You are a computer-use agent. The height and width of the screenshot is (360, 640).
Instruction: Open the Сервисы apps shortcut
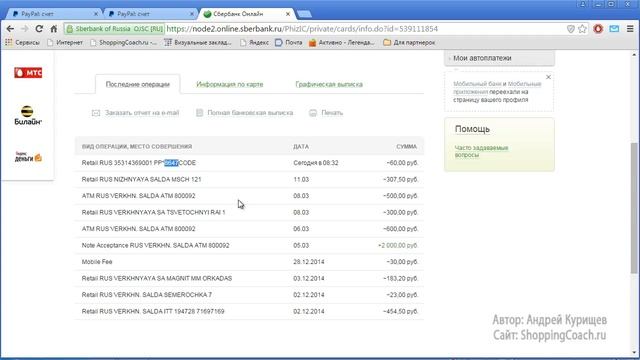click(x=22, y=42)
